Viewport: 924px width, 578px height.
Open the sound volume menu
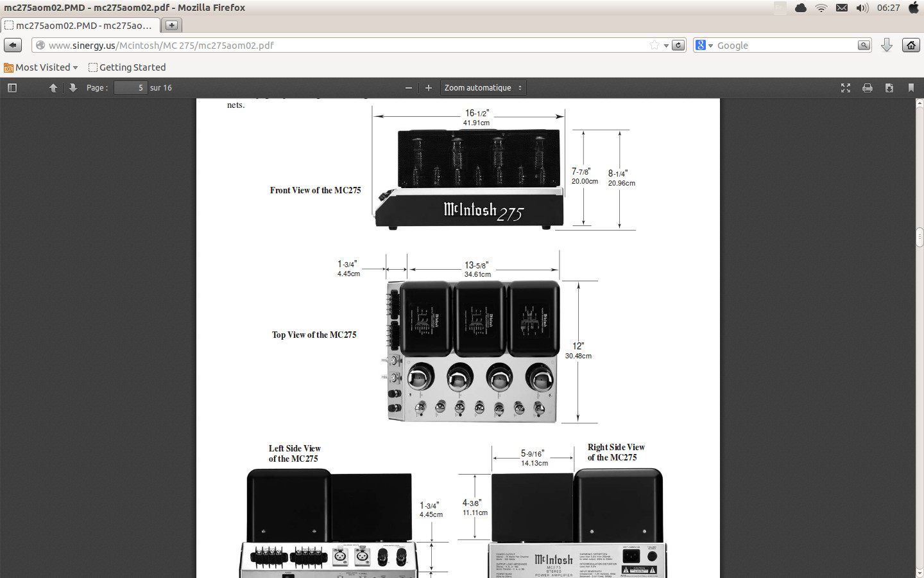(862, 8)
